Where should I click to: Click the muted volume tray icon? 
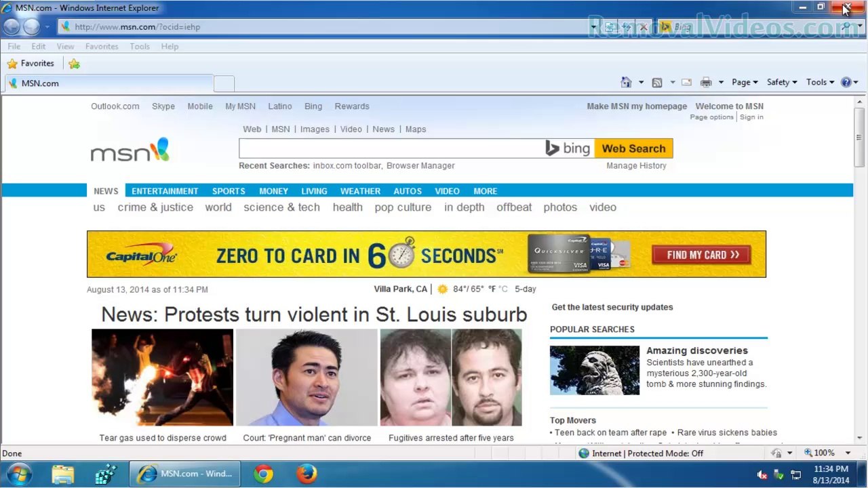point(762,474)
